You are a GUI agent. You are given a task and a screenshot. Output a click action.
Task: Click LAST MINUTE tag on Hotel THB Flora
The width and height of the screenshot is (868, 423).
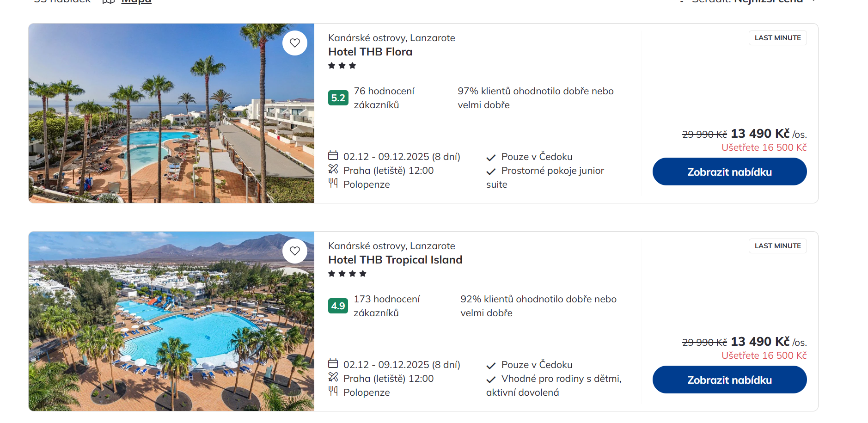pyautogui.click(x=777, y=38)
